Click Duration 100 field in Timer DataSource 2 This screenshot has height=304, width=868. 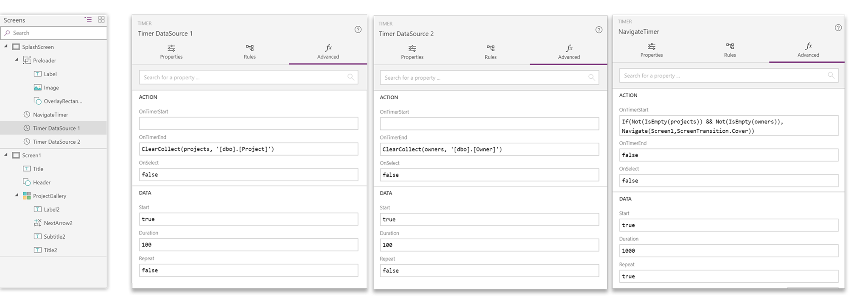point(490,245)
